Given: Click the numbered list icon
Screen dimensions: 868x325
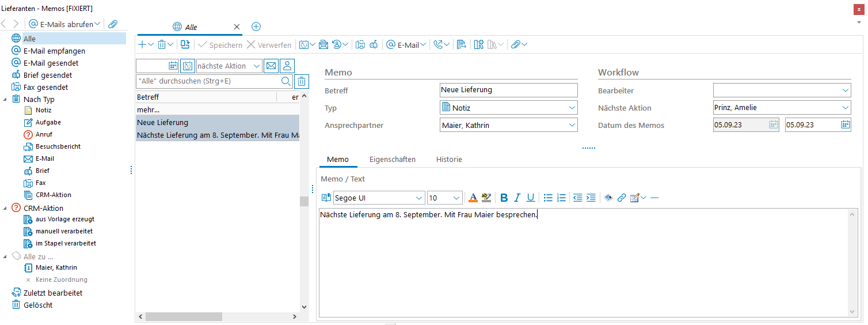Looking at the screenshot, I should tap(561, 198).
